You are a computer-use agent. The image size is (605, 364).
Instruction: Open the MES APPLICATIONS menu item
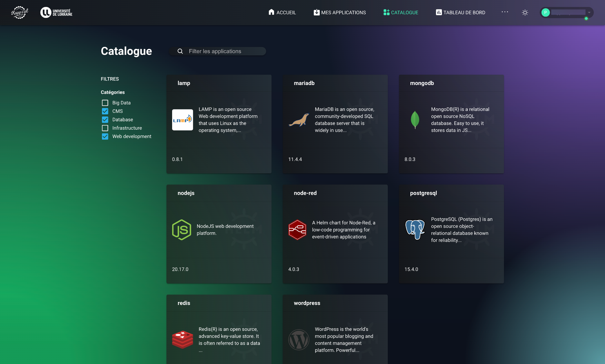(x=339, y=12)
